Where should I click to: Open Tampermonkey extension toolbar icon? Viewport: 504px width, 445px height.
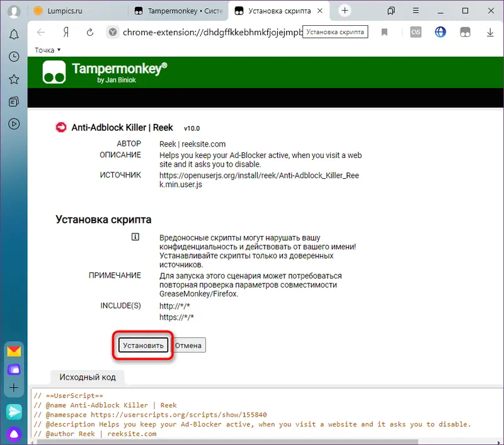tap(465, 32)
